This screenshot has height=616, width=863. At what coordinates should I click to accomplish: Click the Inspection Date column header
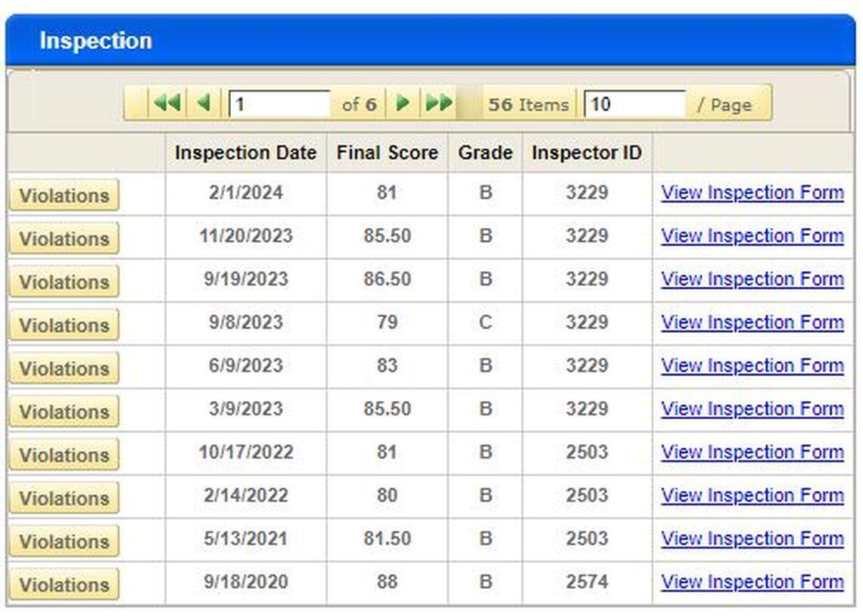(245, 153)
